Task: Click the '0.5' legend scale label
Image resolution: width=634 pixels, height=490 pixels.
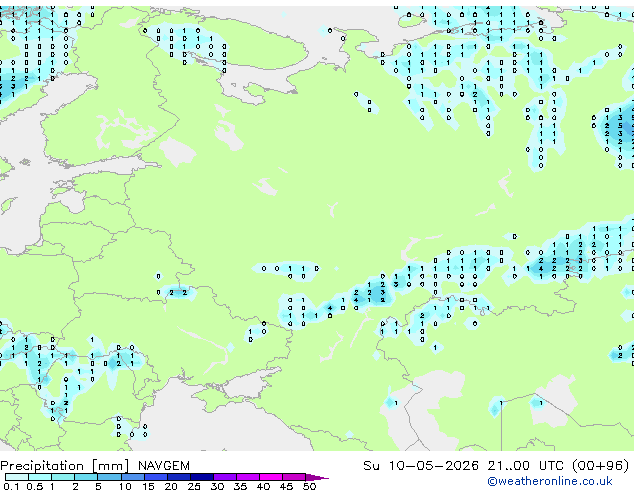Action: 34,486
